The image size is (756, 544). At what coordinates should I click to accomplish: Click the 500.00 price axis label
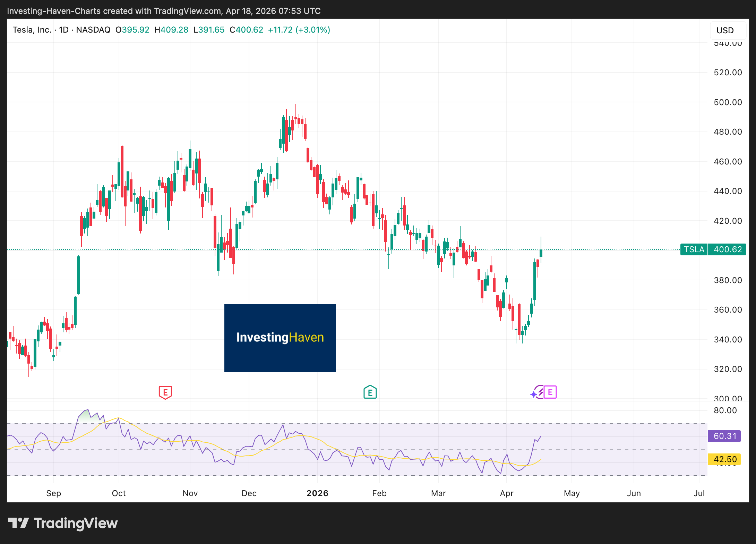pos(728,102)
